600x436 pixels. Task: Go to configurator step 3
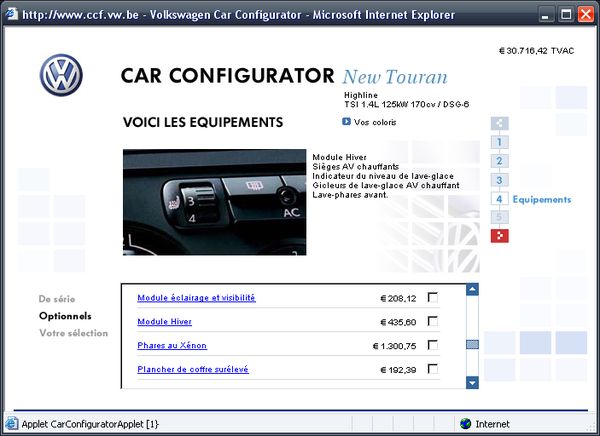click(500, 180)
